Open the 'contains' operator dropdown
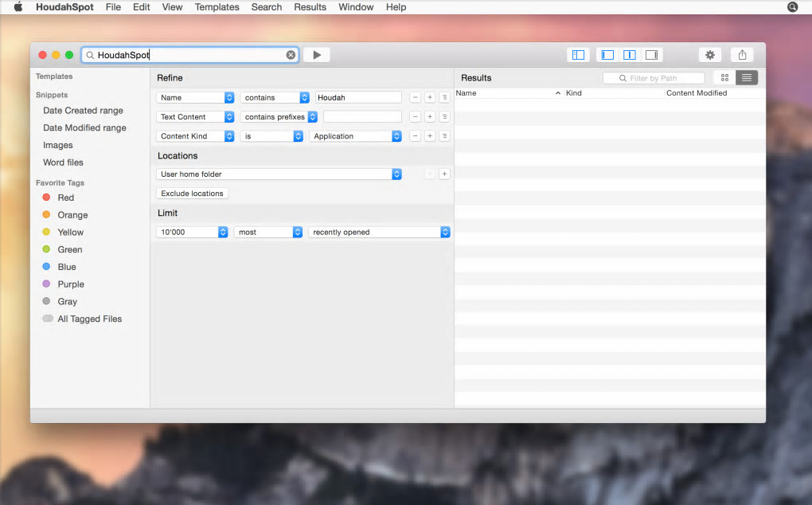This screenshot has height=505, width=812. click(275, 97)
